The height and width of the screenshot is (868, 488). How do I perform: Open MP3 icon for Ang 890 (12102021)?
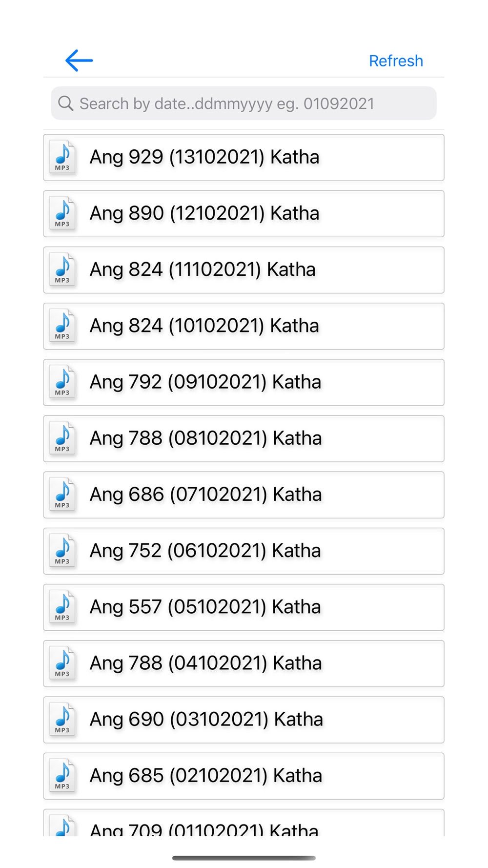(62, 213)
